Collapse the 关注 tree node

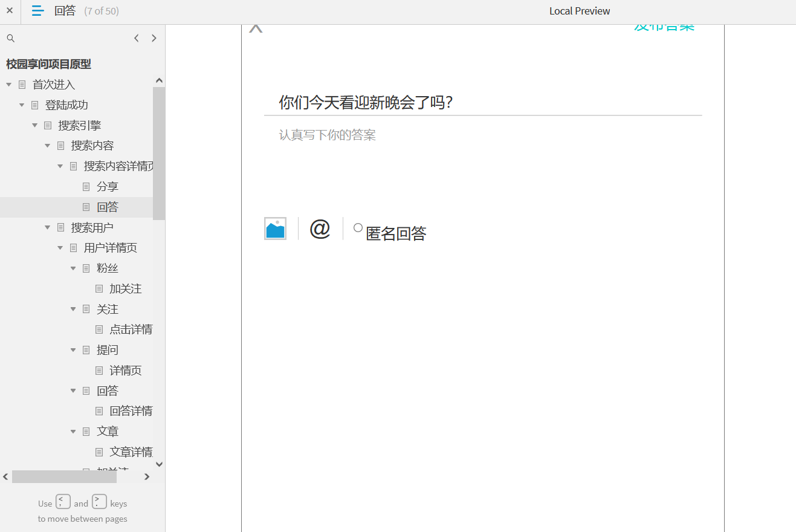(x=73, y=310)
